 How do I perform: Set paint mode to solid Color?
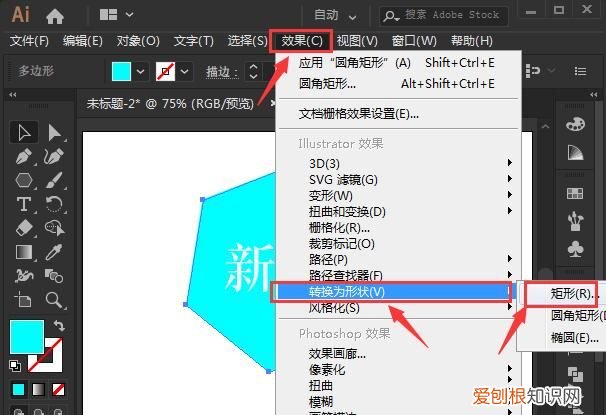click(x=18, y=389)
